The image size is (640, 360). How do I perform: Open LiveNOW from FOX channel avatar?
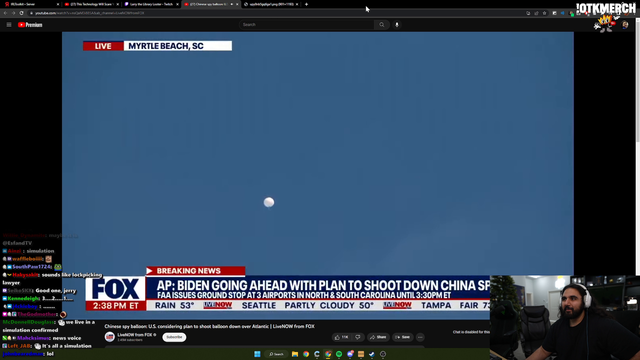109,337
